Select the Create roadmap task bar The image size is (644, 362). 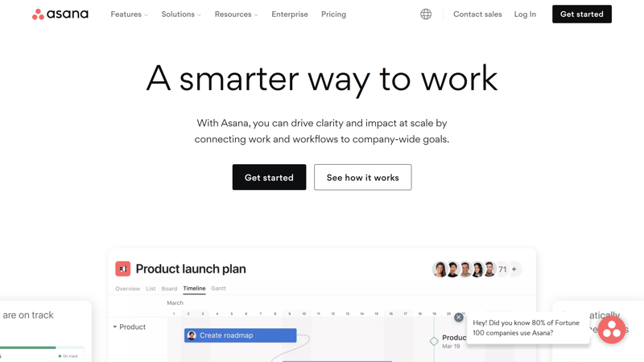coord(240,335)
